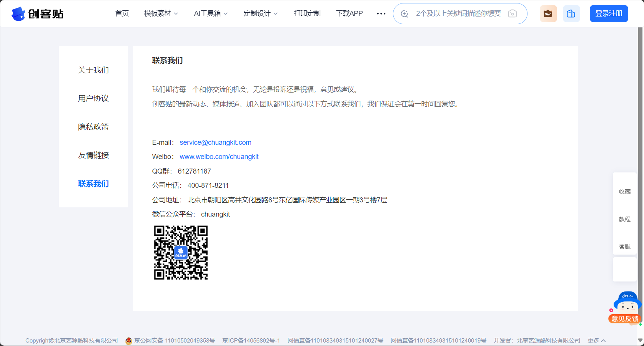This screenshot has height=346, width=644.
Task: Click the QQ group number 612781187
Action: (194, 171)
